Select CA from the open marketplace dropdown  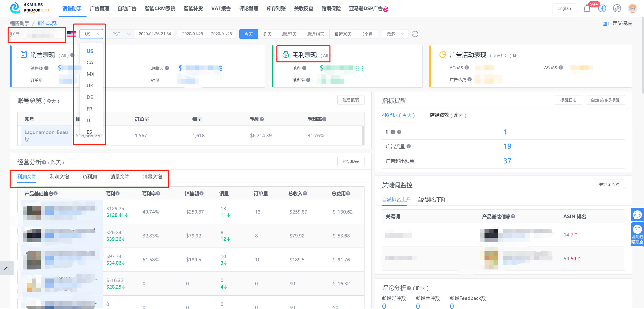[x=90, y=62]
